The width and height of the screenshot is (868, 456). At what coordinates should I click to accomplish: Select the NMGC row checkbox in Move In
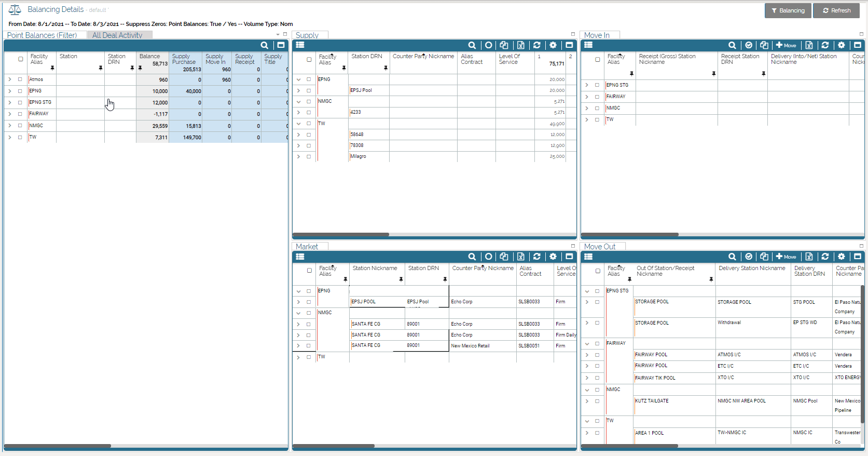click(x=597, y=108)
